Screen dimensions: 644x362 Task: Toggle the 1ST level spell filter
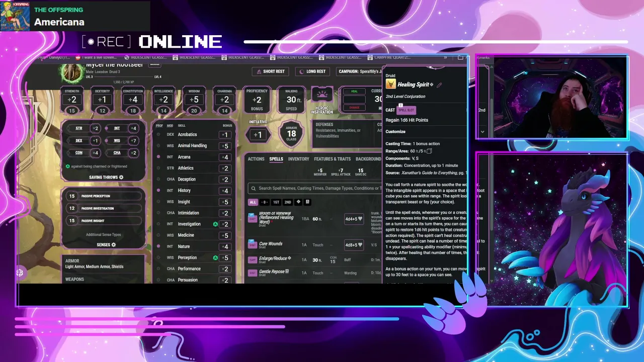coord(276,202)
